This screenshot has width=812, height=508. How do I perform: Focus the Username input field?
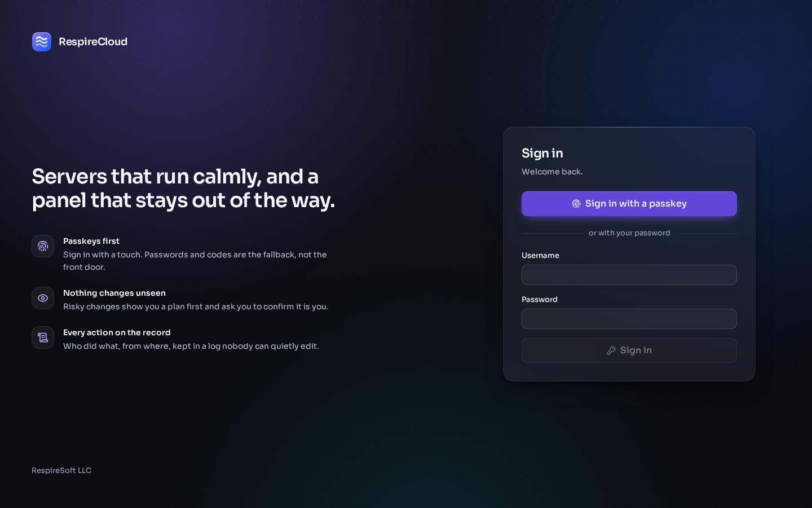pyautogui.click(x=629, y=275)
